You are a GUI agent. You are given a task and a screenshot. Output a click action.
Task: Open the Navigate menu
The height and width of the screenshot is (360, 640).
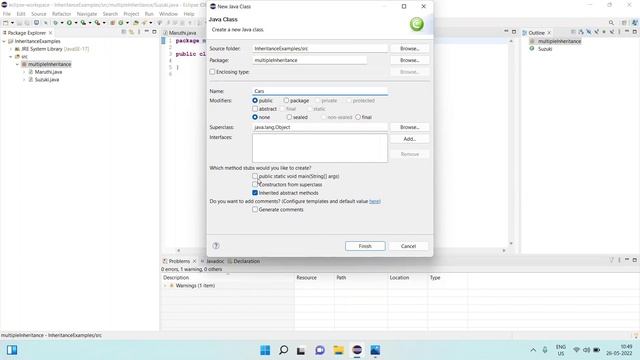[87, 14]
